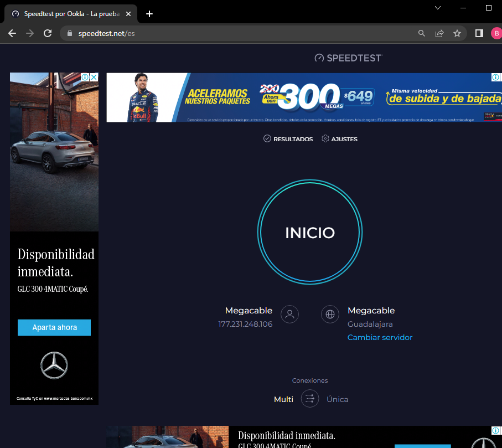Viewport: 502px width, 448px height.
Task: Click the Mercedes-Benz star logo in left ad
Action: point(54,365)
